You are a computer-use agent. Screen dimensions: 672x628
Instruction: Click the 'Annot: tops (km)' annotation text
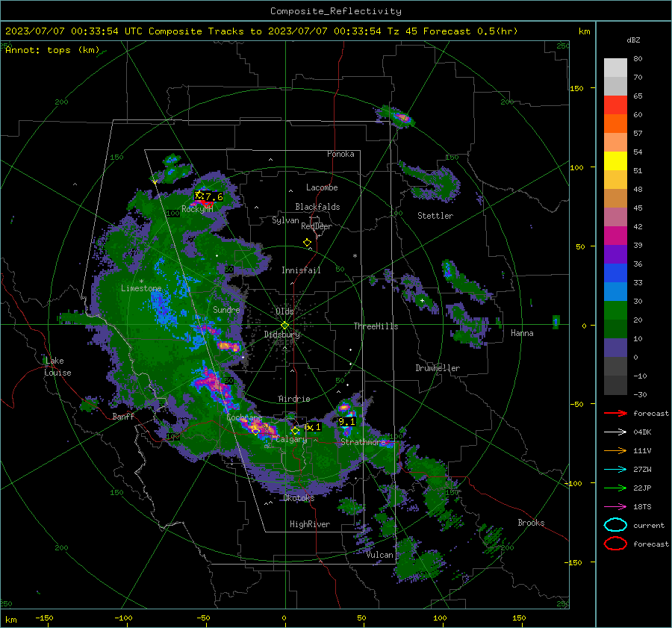pyautogui.click(x=52, y=50)
